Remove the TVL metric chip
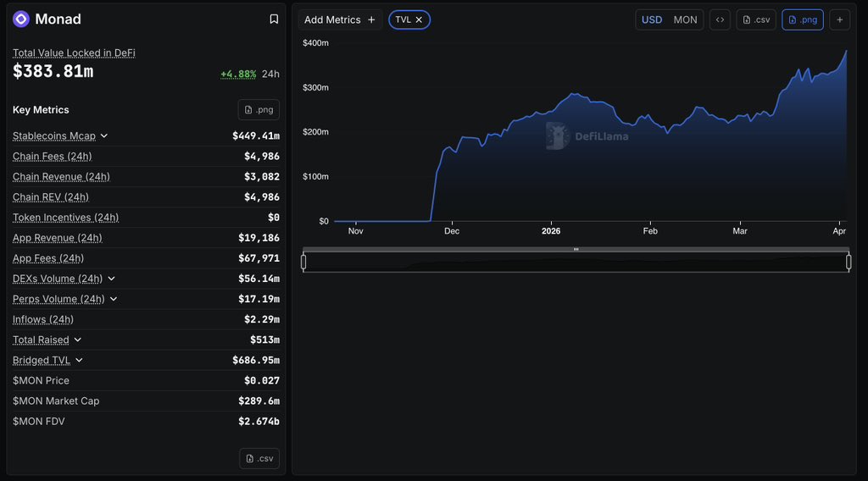 (x=419, y=20)
